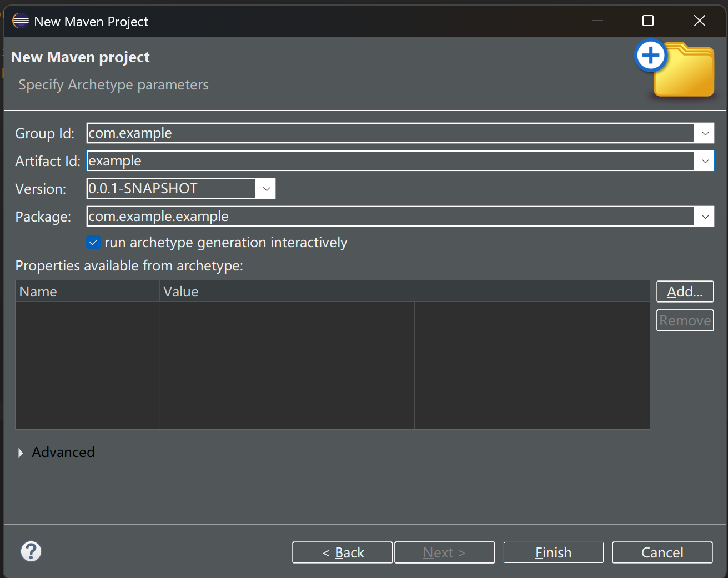Expand the Advanced section

pyautogui.click(x=21, y=453)
